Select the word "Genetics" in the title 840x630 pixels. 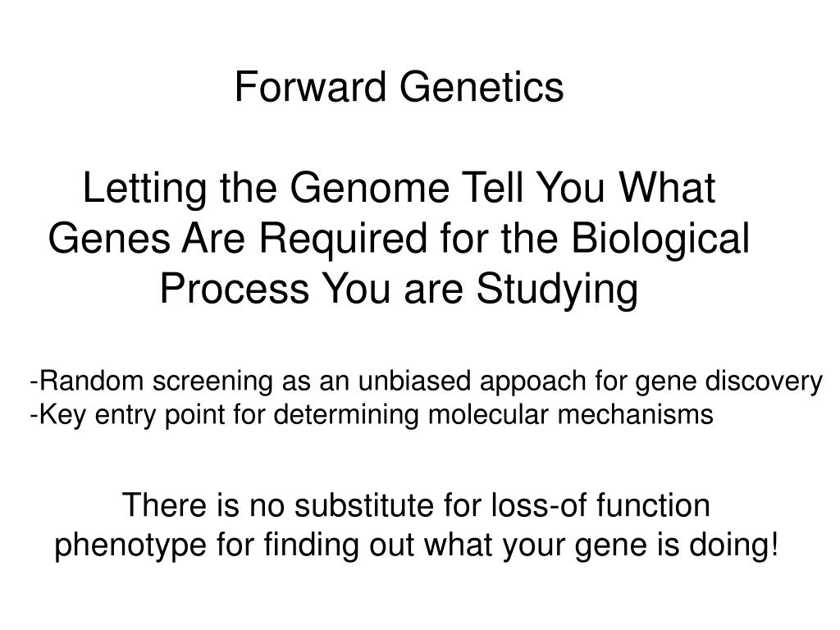[482, 86]
